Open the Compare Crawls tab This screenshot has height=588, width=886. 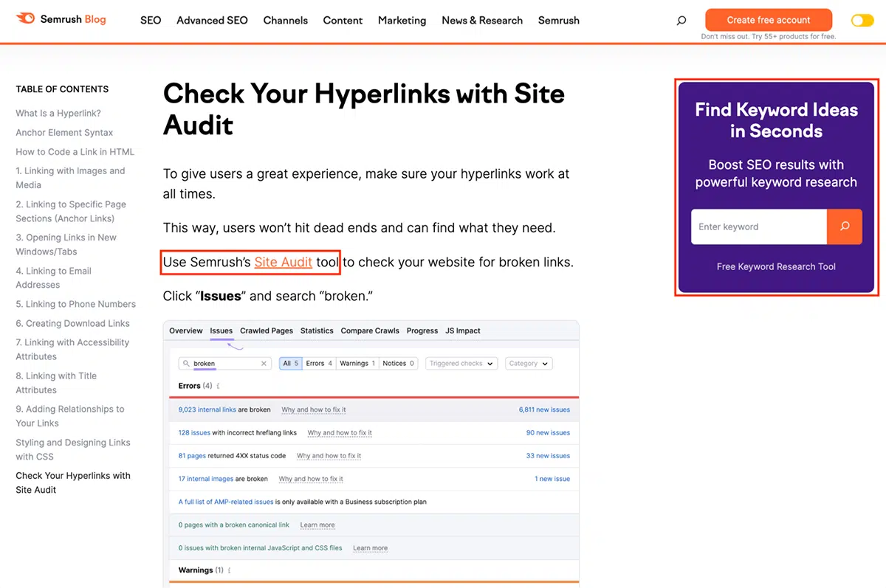[x=370, y=331]
